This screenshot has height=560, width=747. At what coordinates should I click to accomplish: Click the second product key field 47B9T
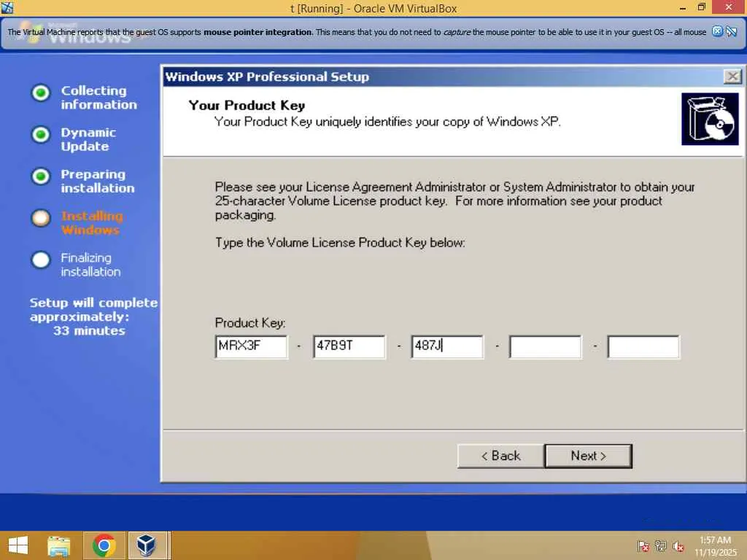pos(349,346)
